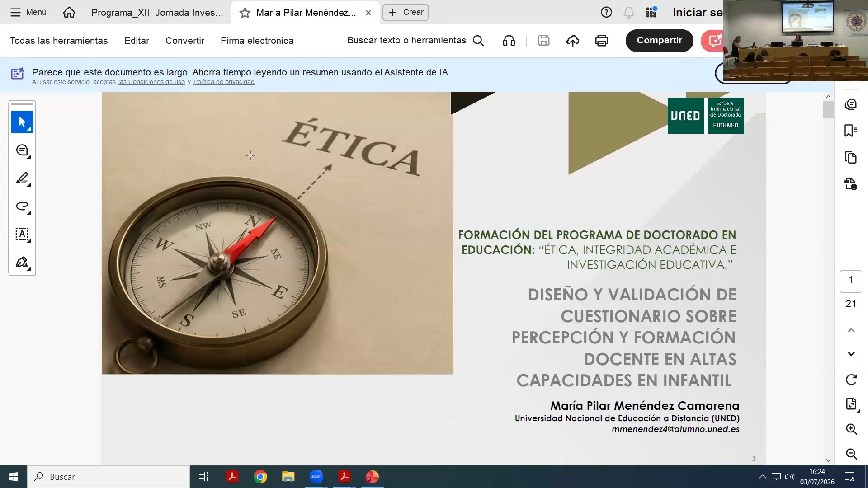Open the Help question mark icon
Viewport: 868px width, 488px height.
pos(606,12)
